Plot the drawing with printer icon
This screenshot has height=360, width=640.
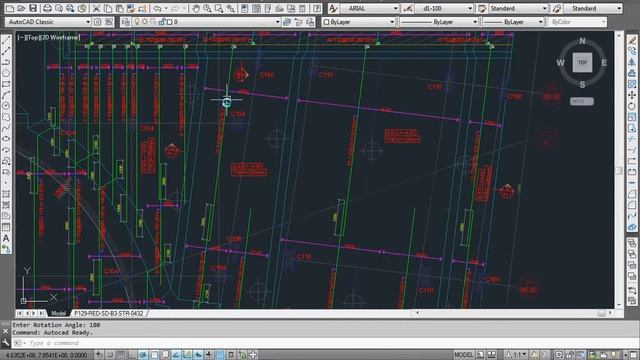[x=47, y=8]
